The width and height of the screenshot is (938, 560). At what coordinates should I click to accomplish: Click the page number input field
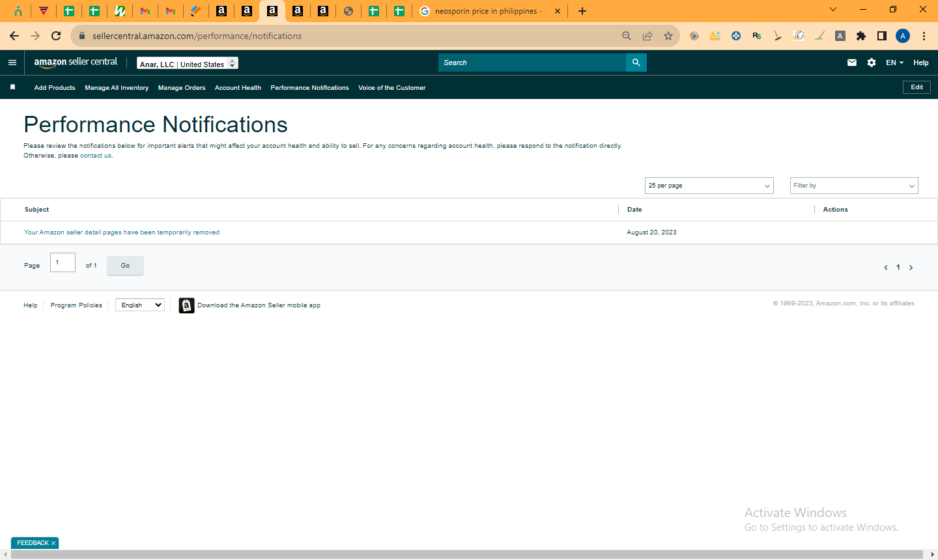pos(63,262)
